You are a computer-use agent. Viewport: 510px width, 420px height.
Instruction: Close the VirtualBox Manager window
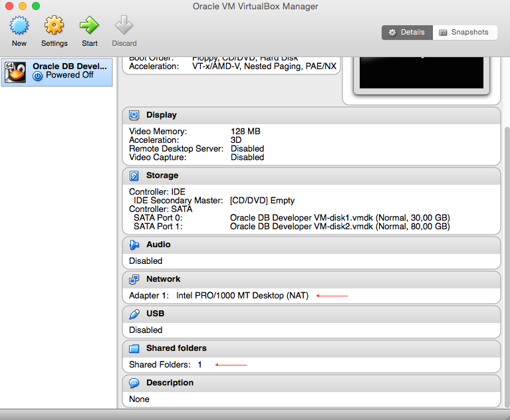coord(9,6)
